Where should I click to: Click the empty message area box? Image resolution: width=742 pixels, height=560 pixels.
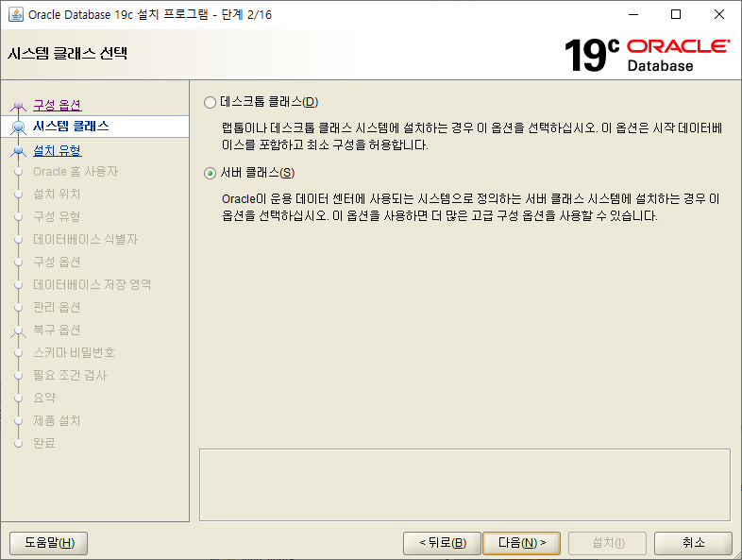coord(464,485)
